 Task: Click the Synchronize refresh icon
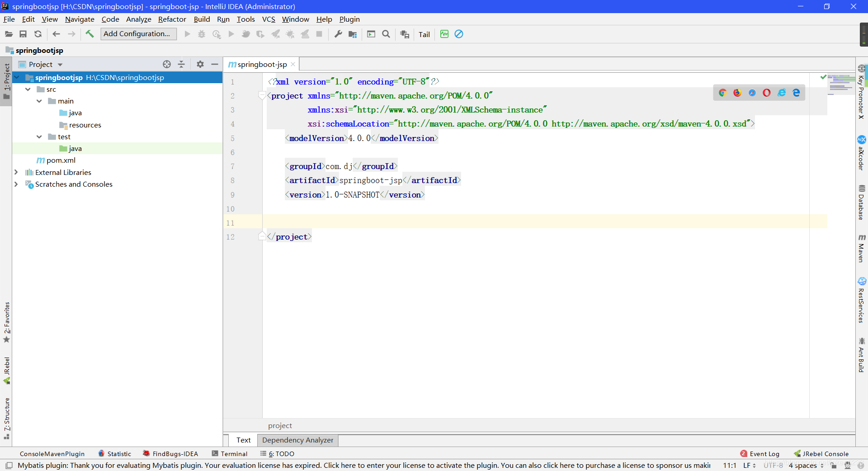pyautogui.click(x=38, y=34)
